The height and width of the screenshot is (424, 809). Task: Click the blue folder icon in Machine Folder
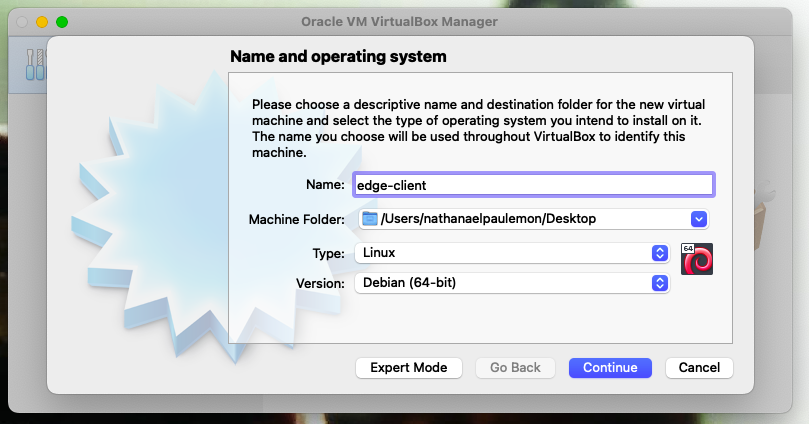click(369, 219)
